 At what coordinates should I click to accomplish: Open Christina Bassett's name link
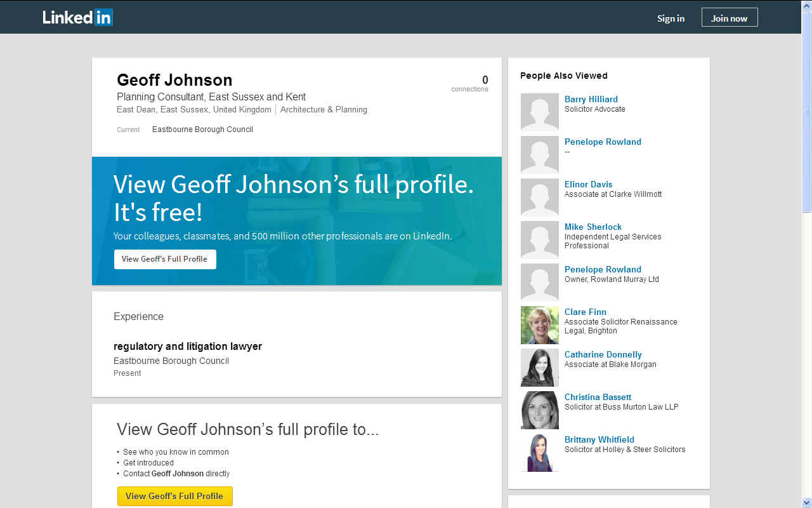click(x=598, y=397)
